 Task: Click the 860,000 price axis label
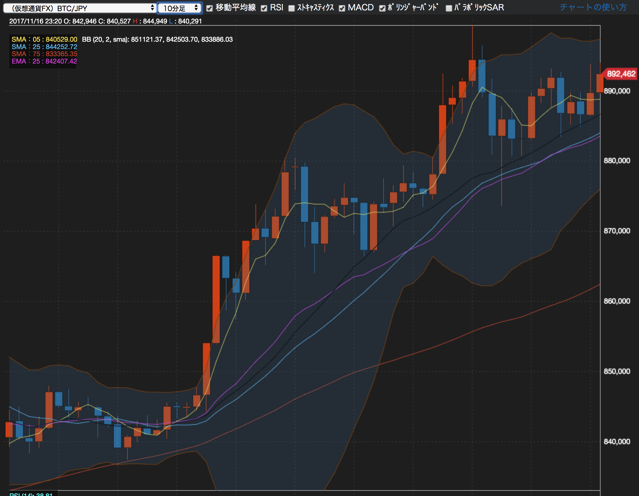[617, 301]
